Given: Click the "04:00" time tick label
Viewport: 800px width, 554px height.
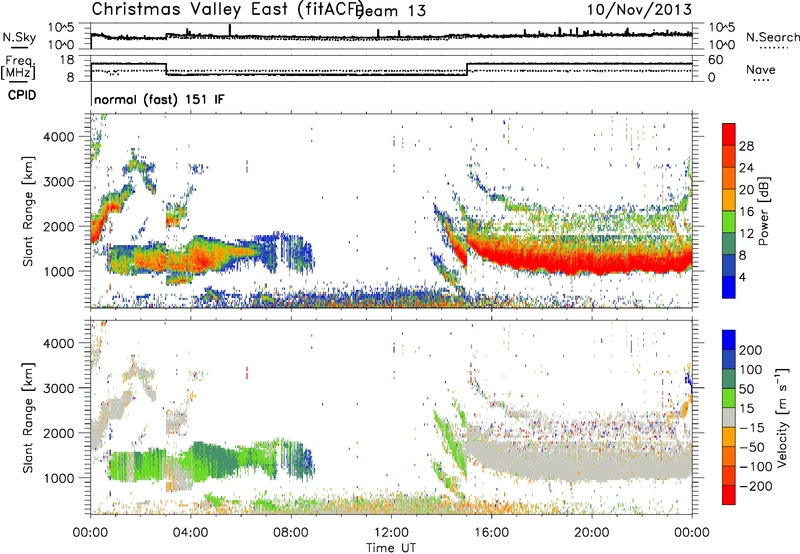Looking at the screenshot, I should pos(190,533).
